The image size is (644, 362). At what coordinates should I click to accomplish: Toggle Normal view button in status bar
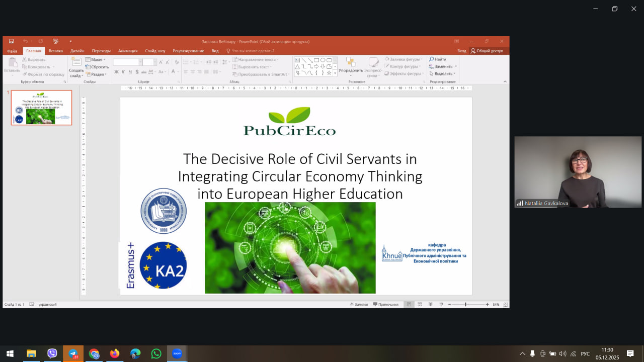pos(409,304)
